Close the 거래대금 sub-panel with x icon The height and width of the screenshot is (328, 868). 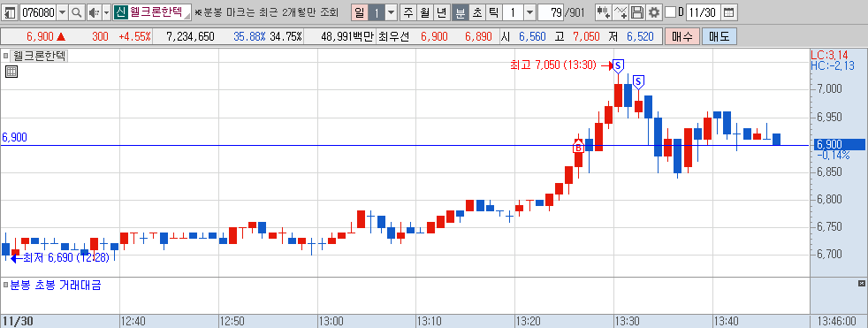coord(861,284)
